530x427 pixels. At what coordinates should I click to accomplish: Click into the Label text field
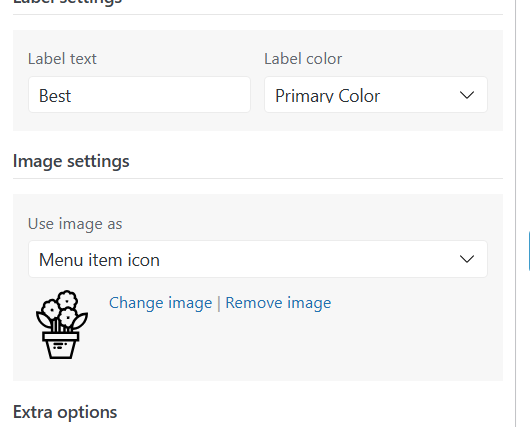point(139,95)
